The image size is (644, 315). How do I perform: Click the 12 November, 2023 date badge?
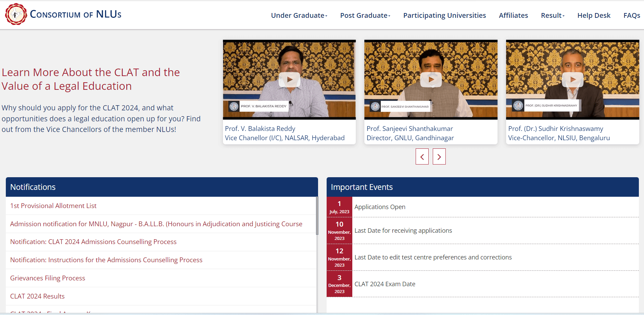pyautogui.click(x=339, y=257)
